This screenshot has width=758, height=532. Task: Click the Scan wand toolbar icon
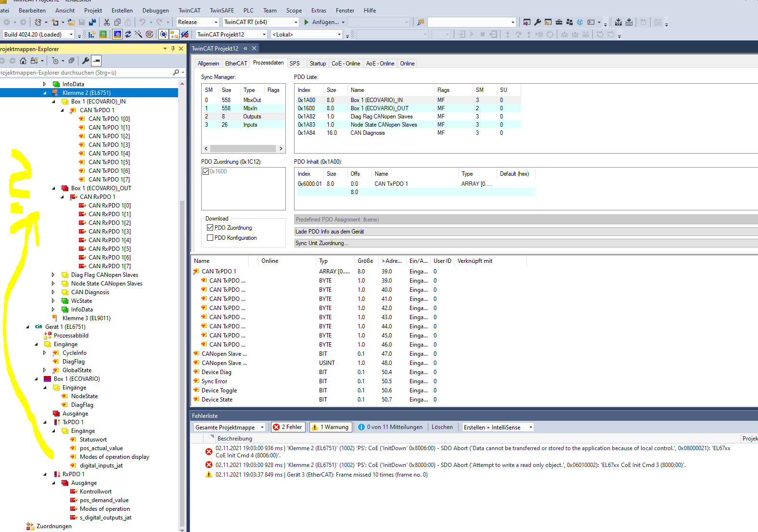[139, 34]
